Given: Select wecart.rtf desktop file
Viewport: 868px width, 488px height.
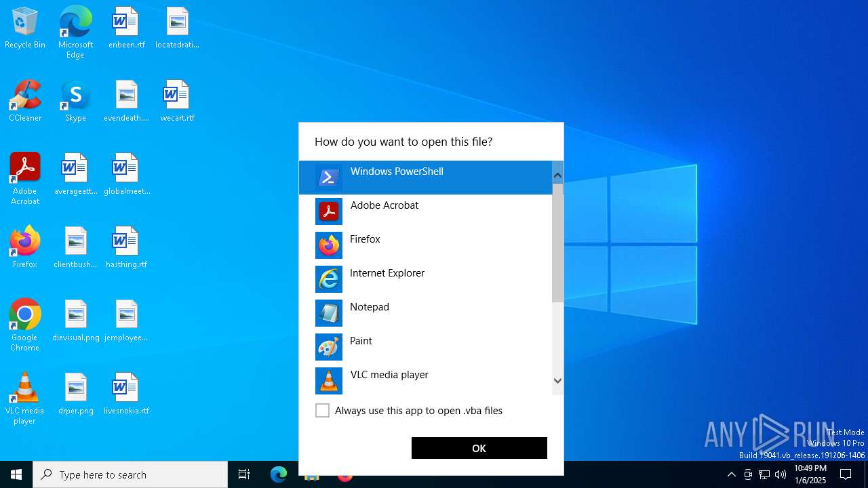Looking at the screenshot, I should [177, 101].
